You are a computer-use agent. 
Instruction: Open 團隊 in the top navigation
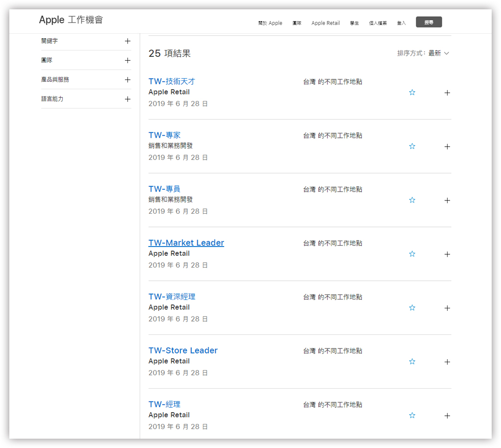[x=297, y=23]
